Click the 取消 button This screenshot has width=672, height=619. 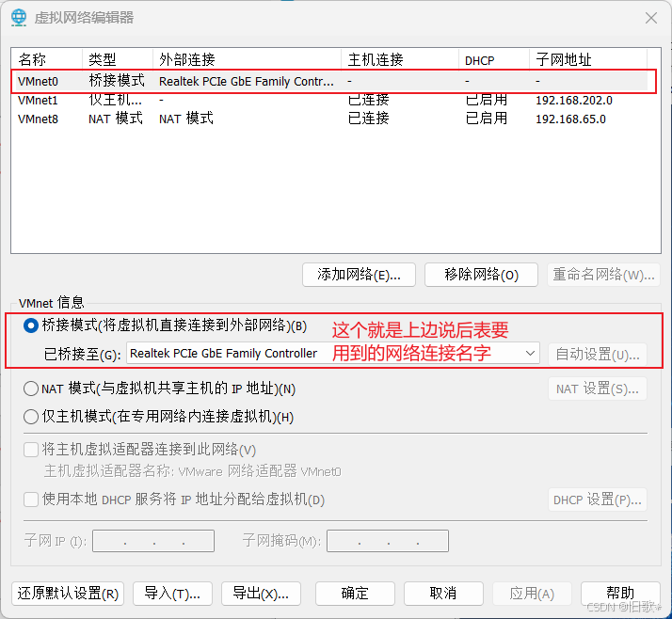click(x=443, y=594)
